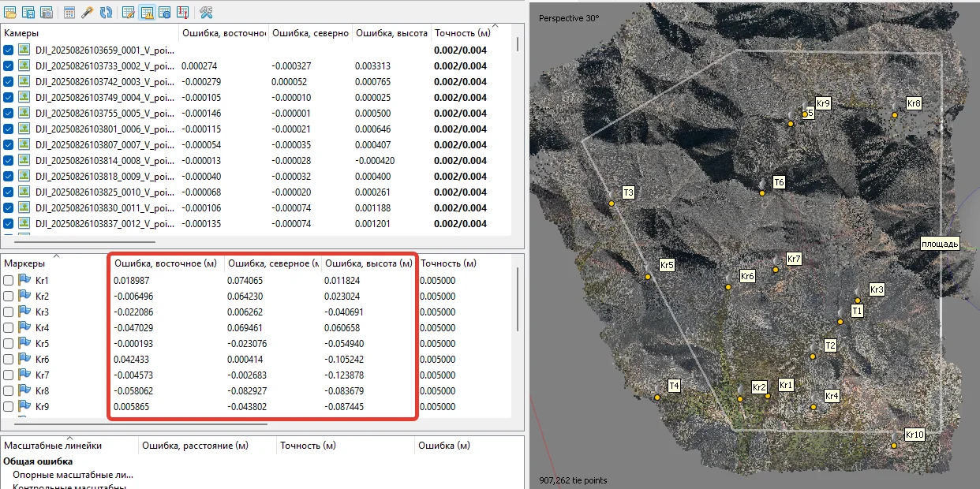This screenshot has width=980, height=489.
Task: Click the площадь shape label in viewport
Action: (940, 244)
